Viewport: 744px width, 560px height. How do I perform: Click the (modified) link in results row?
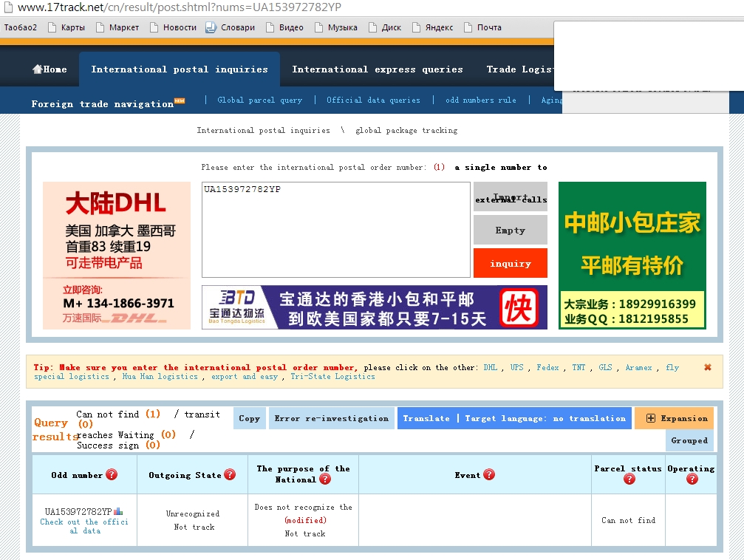tap(305, 520)
